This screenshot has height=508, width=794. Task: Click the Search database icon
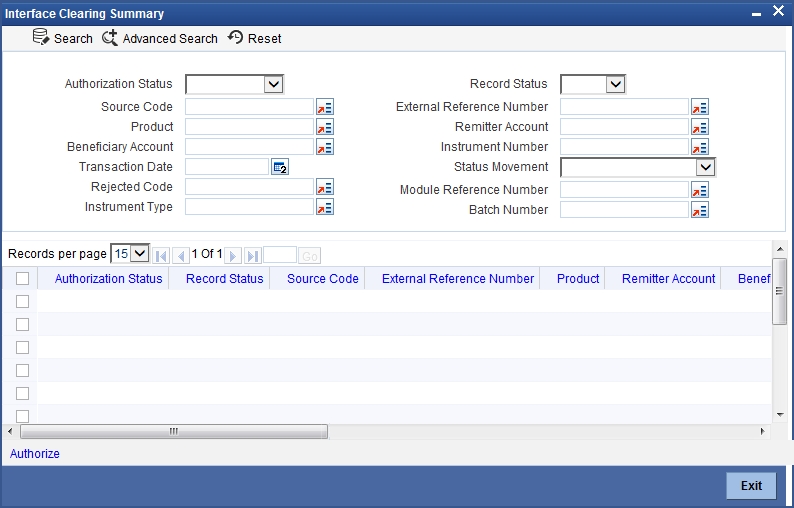tap(41, 37)
